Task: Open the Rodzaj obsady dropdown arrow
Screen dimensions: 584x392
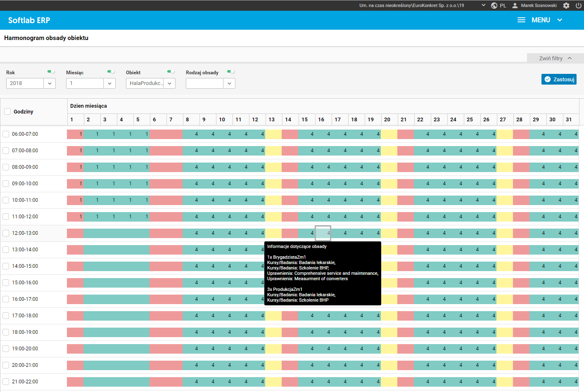Action: [x=229, y=83]
